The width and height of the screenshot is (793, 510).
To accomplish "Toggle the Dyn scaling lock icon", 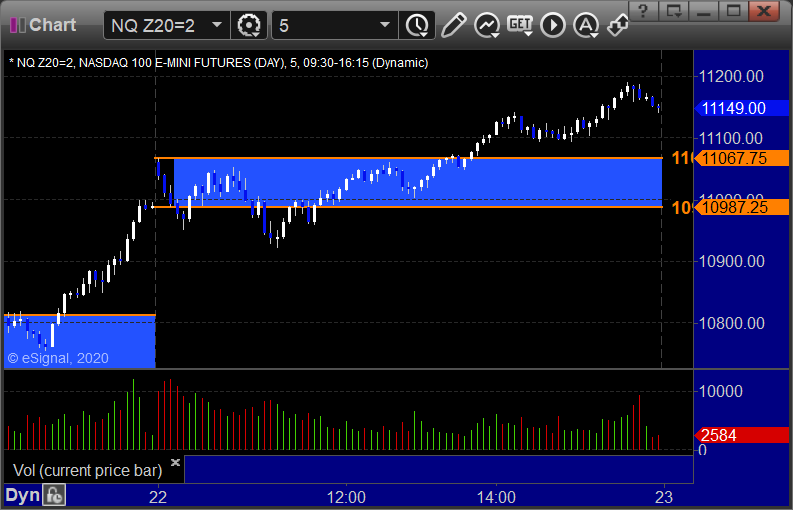I will [54, 495].
